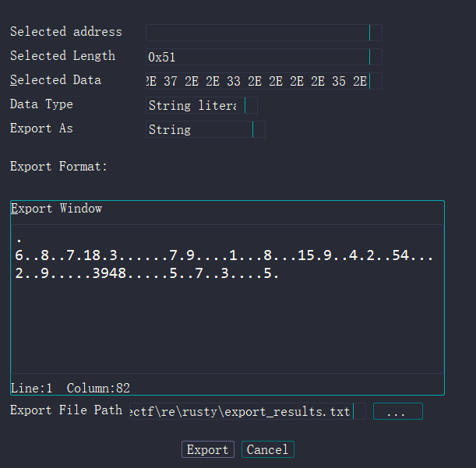Open the Export As String combo box
This screenshot has height=468, width=476.
(x=205, y=129)
